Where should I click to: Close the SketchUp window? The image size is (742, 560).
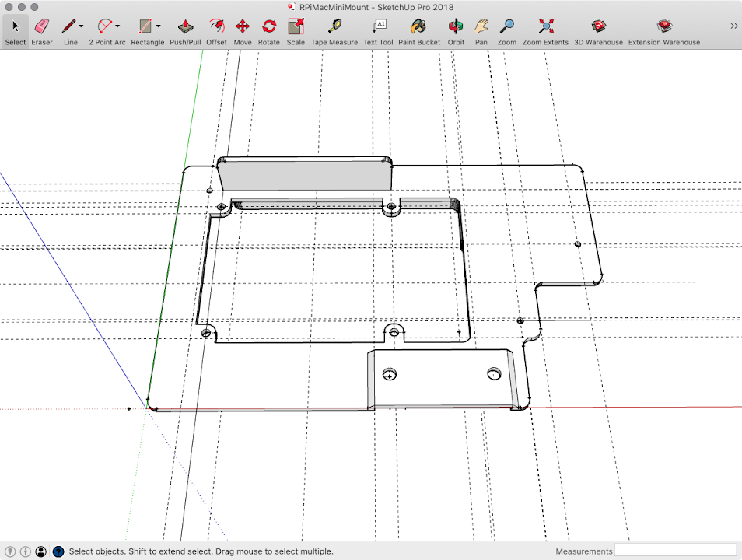9,7
